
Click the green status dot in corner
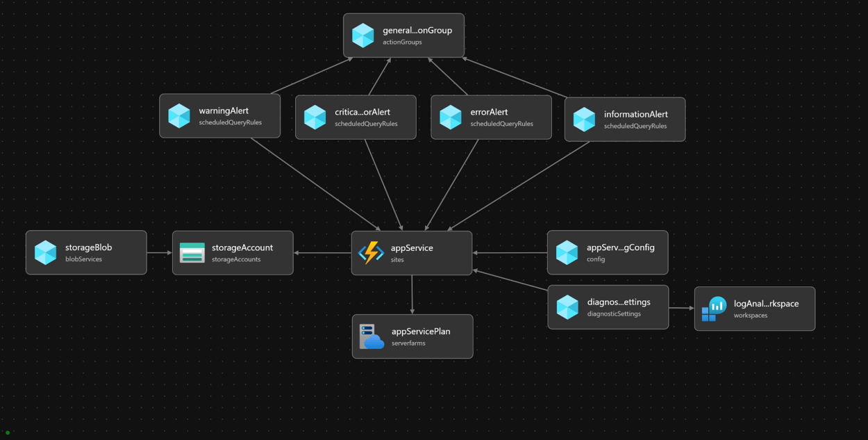click(8, 433)
